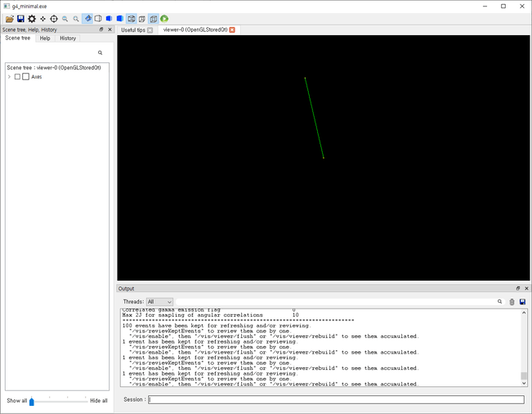This screenshot has height=414, width=532.
Task: Click the larger square box beside Axes
Action: coord(26,77)
